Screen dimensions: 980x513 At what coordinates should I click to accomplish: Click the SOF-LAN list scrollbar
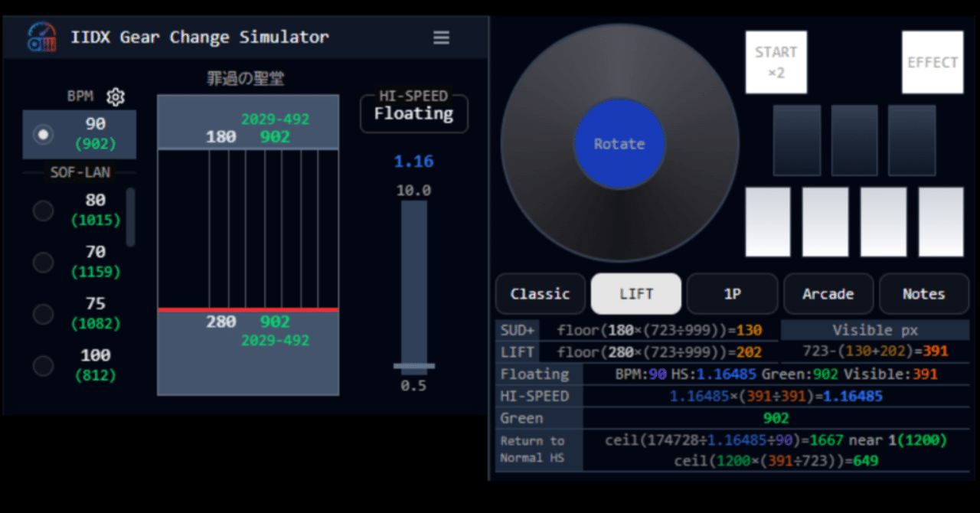click(130, 217)
